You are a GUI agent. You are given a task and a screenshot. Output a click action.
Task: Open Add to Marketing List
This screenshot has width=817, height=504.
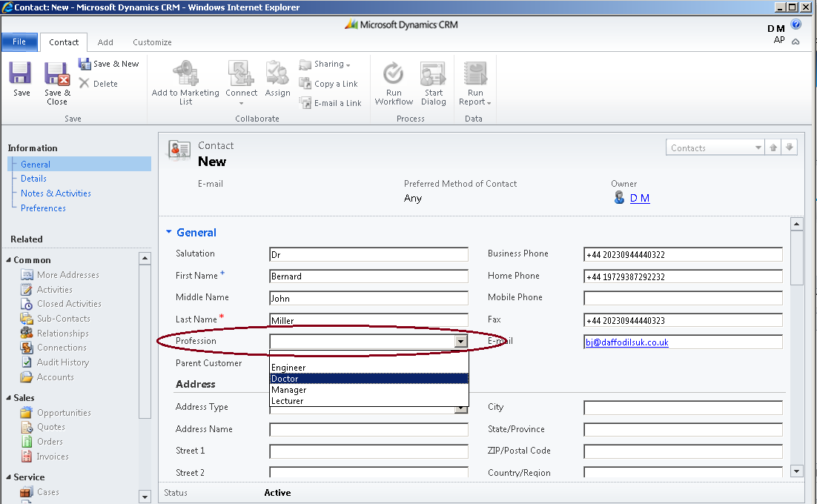pyautogui.click(x=185, y=82)
